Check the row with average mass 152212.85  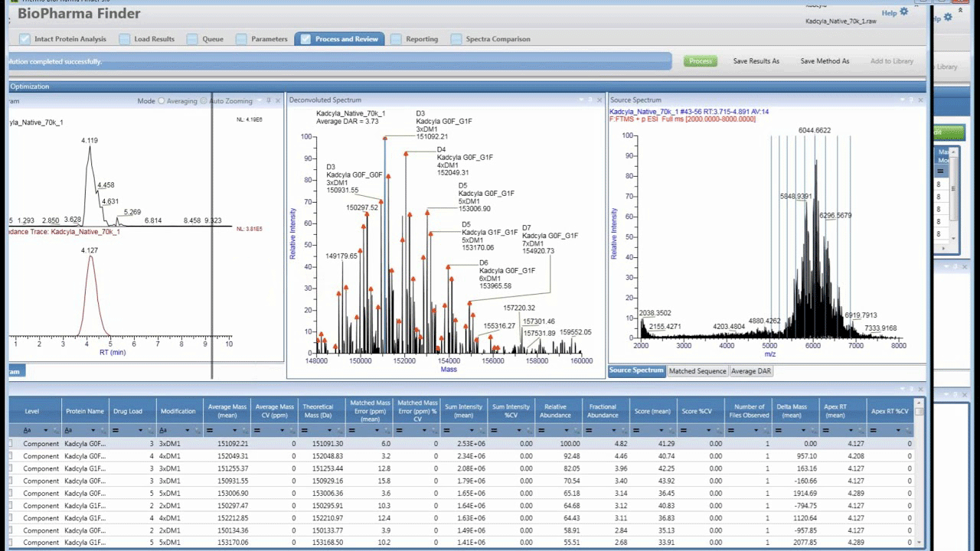[11, 518]
